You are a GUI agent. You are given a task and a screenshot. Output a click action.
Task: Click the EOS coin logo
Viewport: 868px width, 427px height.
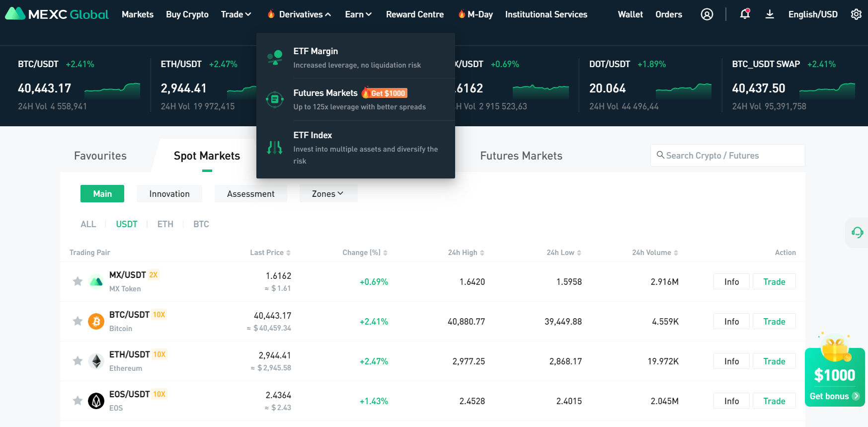click(x=96, y=401)
